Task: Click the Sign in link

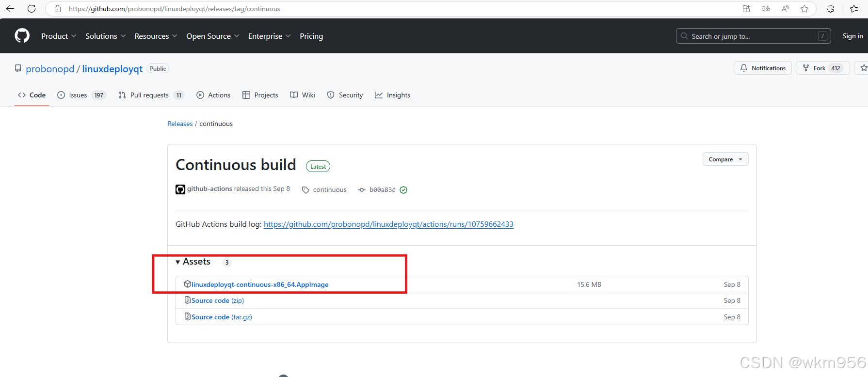Action: click(852, 36)
